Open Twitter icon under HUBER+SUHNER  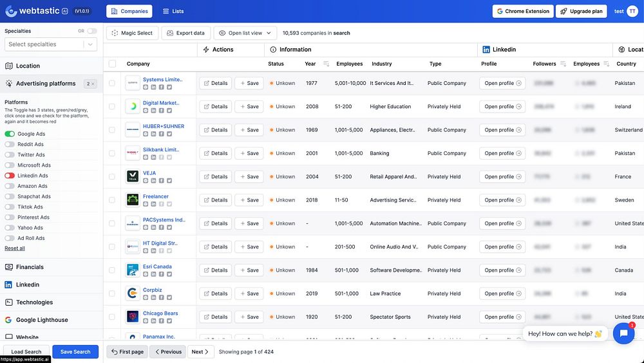point(169,134)
